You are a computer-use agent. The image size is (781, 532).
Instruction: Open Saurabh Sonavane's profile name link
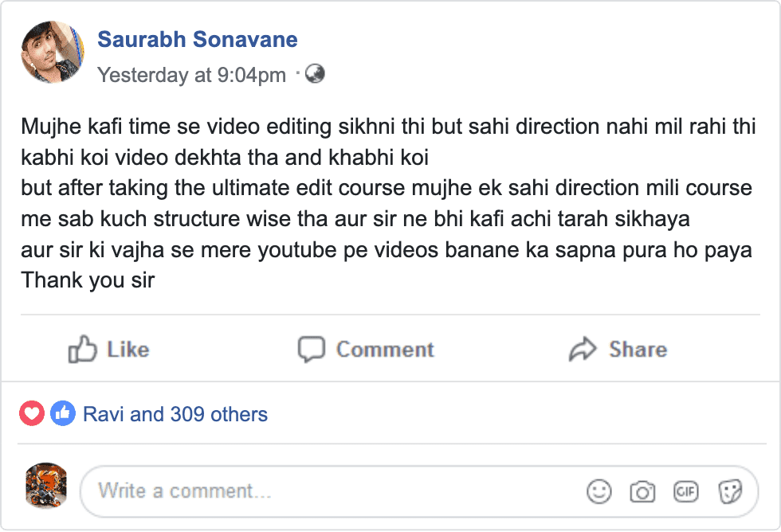tap(197, 39)
